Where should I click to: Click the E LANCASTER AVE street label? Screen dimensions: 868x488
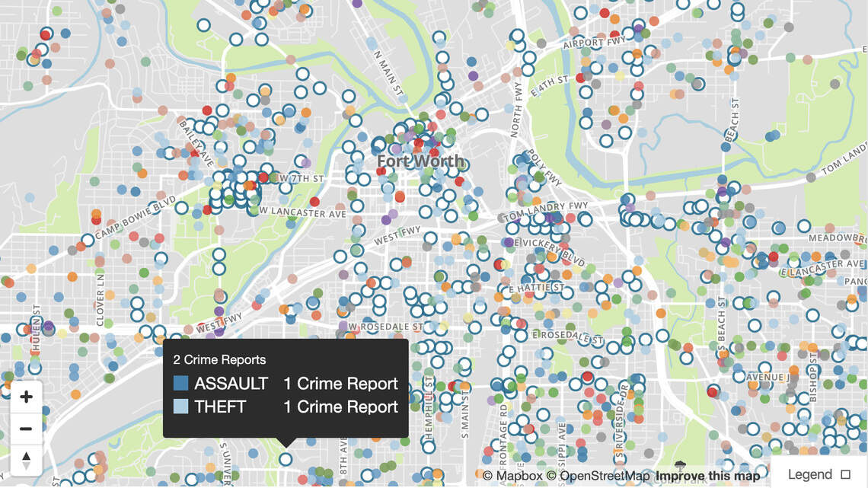click(822, 268)
